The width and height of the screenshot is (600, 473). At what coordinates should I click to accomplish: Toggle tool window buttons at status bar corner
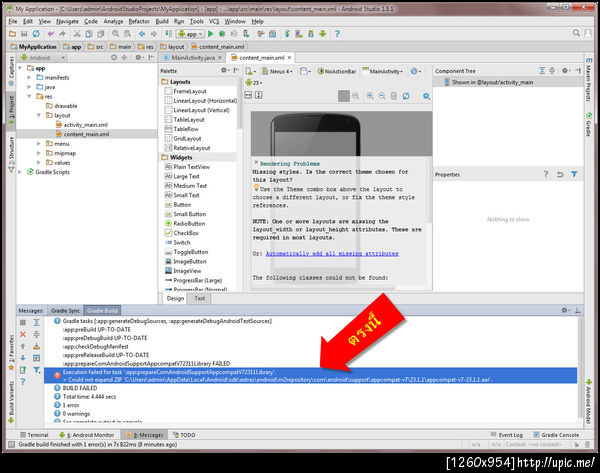(x=11, y=445)
